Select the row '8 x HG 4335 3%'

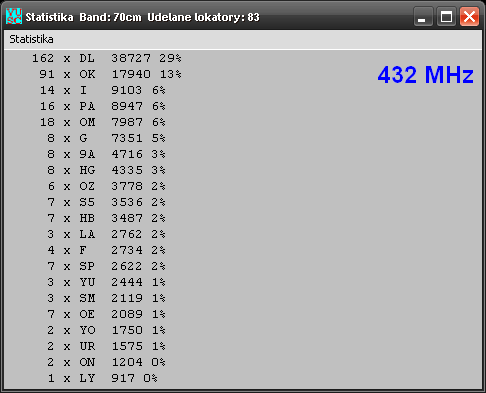[x=106, y=170]
